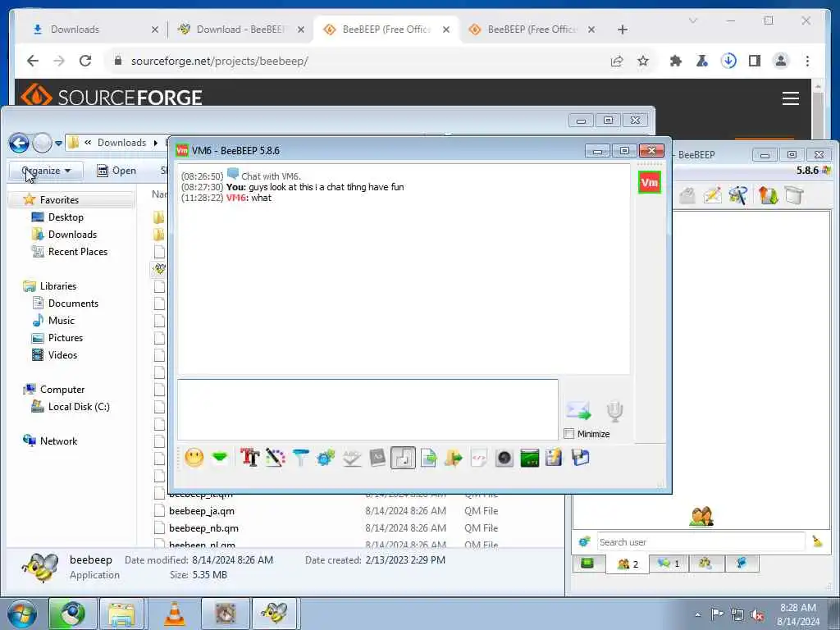Click the tools icon in BeeBEEP main window
This screenshot has width=840, height=630.
tap(737, 195)
